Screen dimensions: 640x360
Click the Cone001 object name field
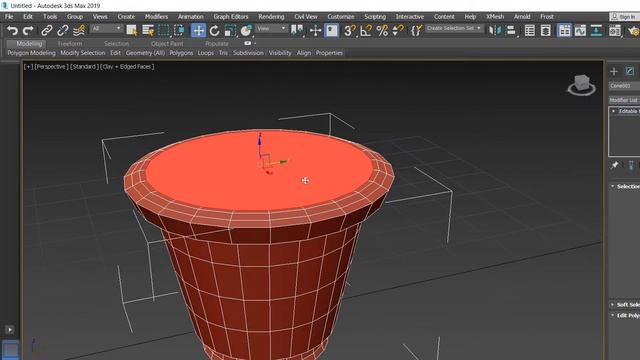[x=624, y=86]
